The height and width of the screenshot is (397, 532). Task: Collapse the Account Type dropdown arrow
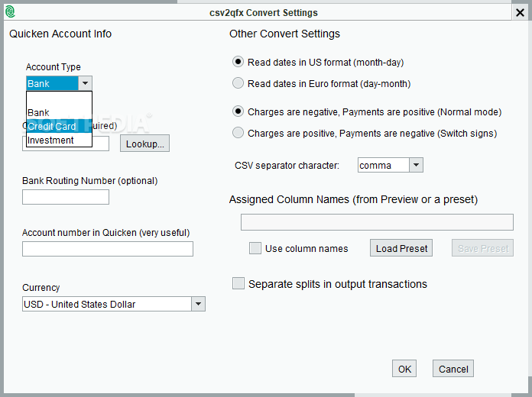(x=85, y=83)
